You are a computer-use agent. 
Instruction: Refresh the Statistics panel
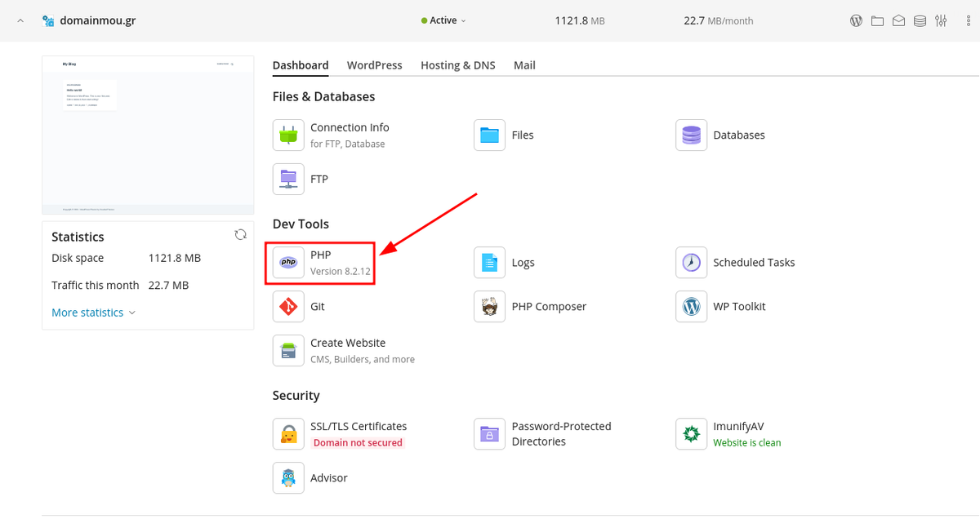point(240,235)
